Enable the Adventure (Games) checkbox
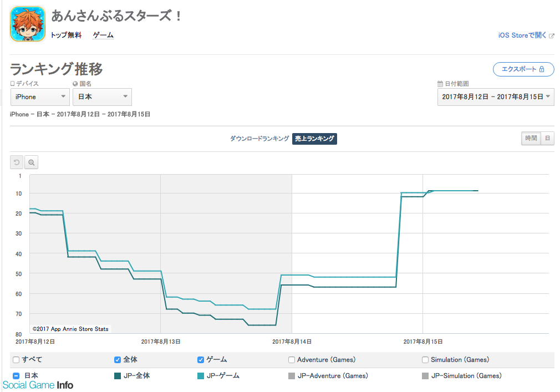Screen dimensions: 560x392 [292, 360]
